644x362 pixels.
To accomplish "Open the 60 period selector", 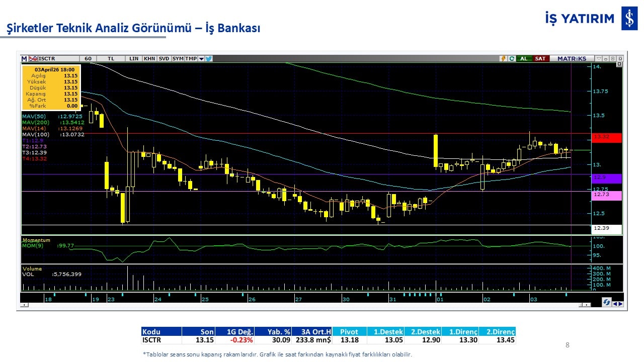I will (x=88, y=59).
